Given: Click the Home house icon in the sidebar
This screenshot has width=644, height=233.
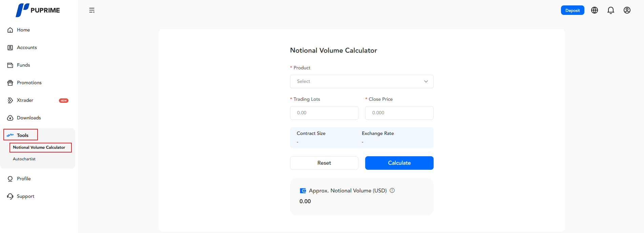Looking at the screenshot, I should (10, 30).
